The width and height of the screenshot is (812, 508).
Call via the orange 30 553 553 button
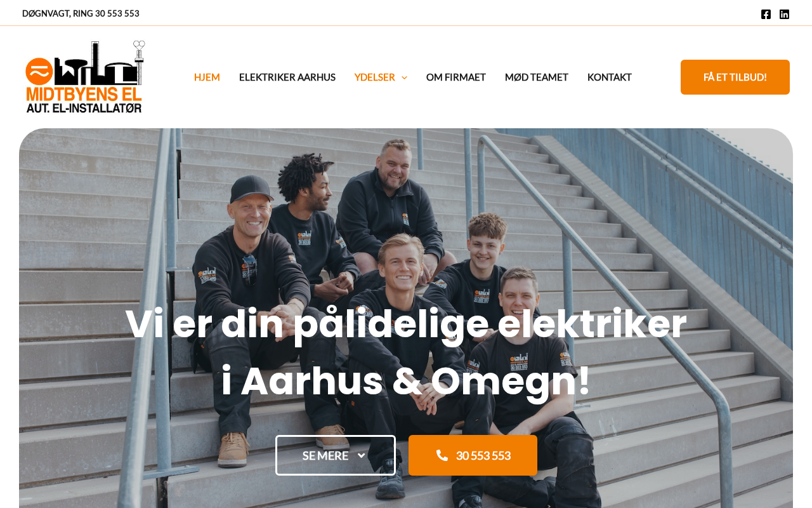[x=473, y=455]
